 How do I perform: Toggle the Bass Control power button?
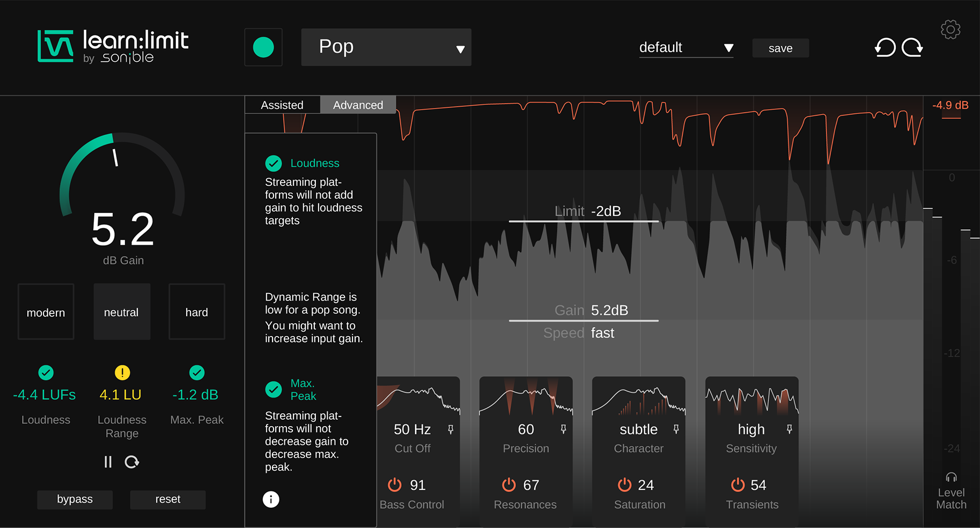coord(395,485)
